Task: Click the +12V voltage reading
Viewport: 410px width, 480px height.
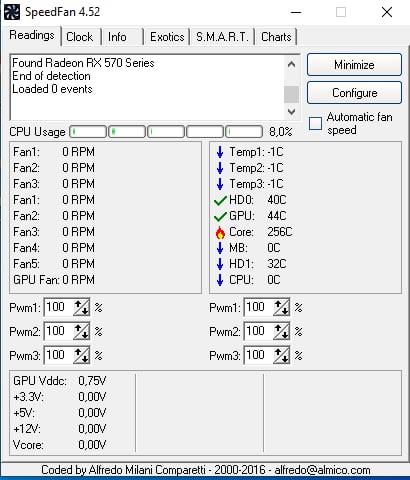Action: pyautogui.click(x=60, y=429)
